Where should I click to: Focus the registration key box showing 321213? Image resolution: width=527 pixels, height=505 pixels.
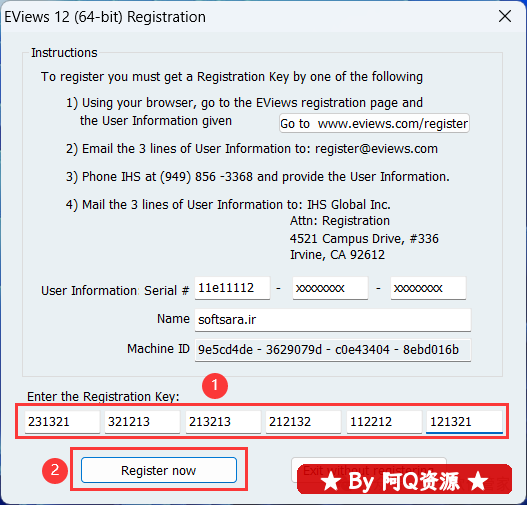142,421
